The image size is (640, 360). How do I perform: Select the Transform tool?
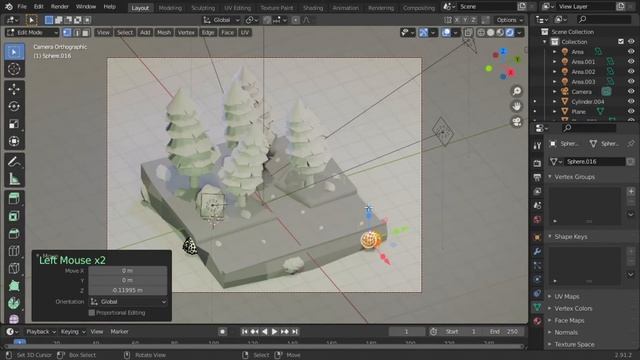14,141
